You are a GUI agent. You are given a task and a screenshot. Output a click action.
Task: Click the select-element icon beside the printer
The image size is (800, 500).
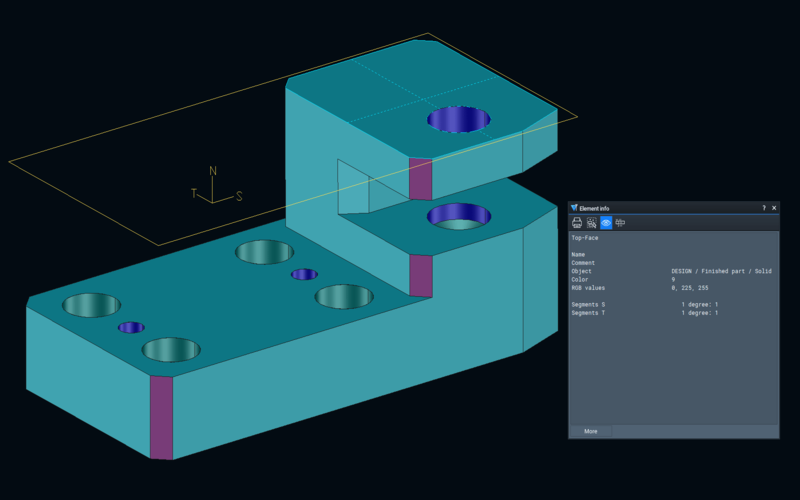591,222
